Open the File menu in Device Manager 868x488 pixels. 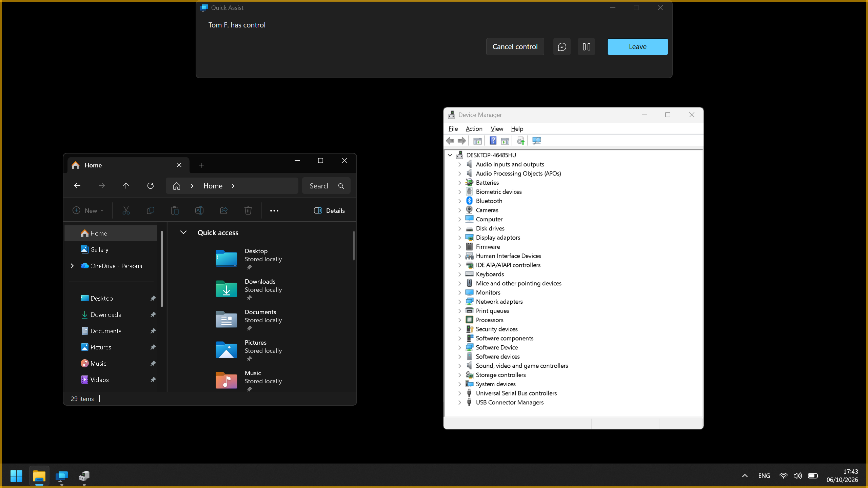(x=453, y=129)
